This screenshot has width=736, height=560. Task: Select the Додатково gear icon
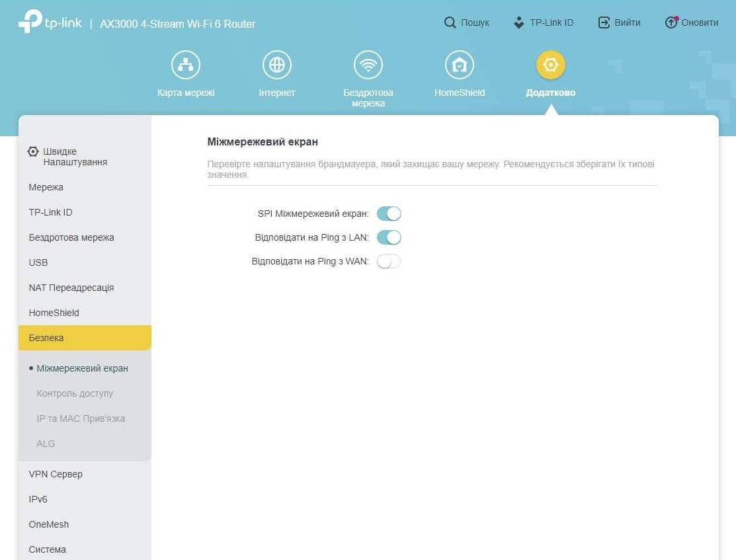(x=550, y=65)
